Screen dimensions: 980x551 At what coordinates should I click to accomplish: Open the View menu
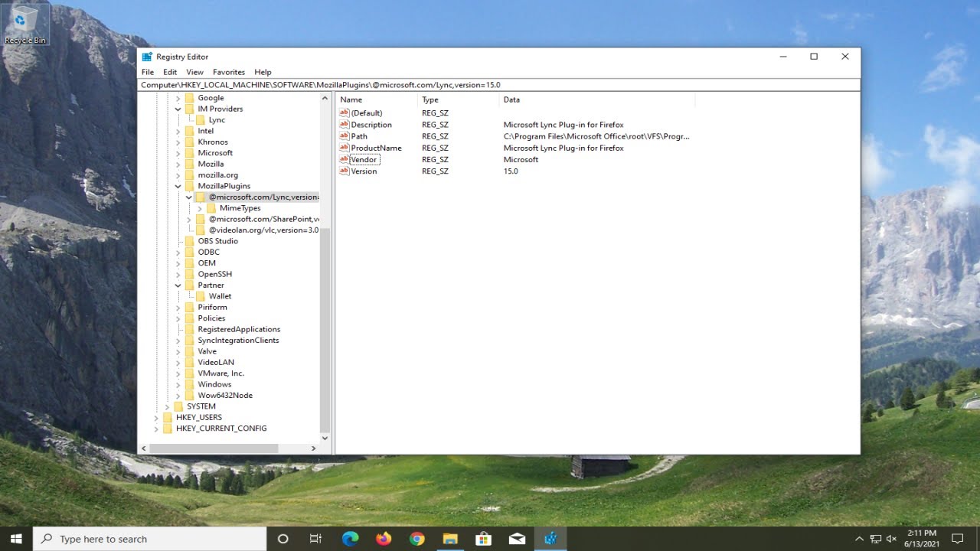pyautogui.click(x=194, y=72)
